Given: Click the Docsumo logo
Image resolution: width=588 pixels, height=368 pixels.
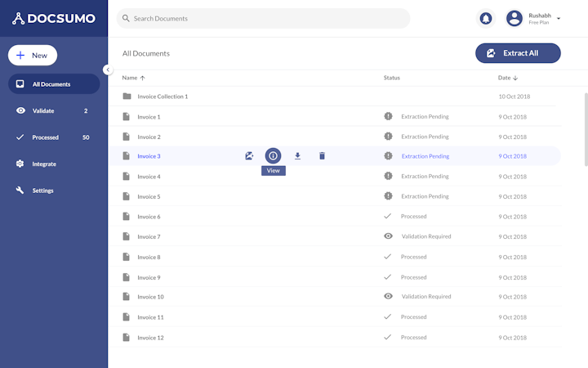Looking at the screenshot, I should (54, 18).
